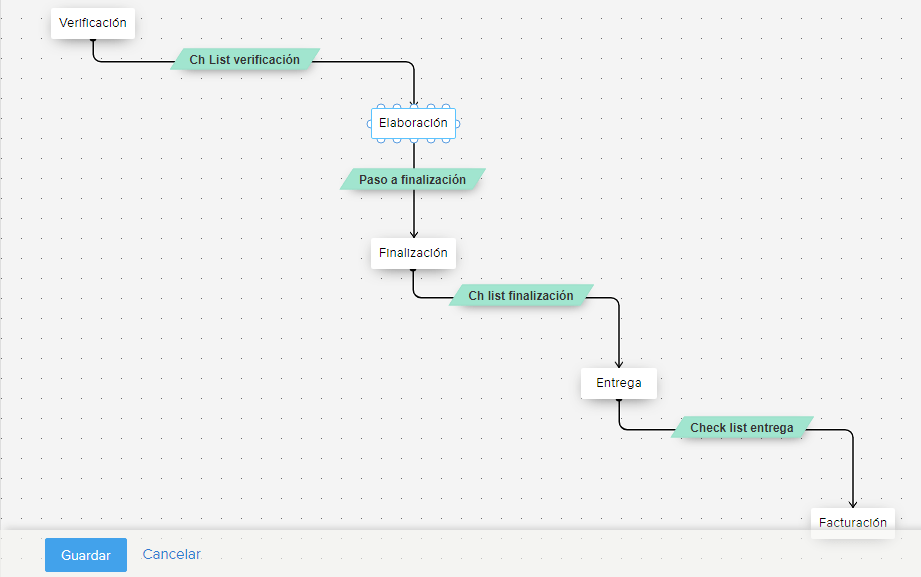
Task: Click Elaboración's top-left corner connection handle
Action: point(379,108)
